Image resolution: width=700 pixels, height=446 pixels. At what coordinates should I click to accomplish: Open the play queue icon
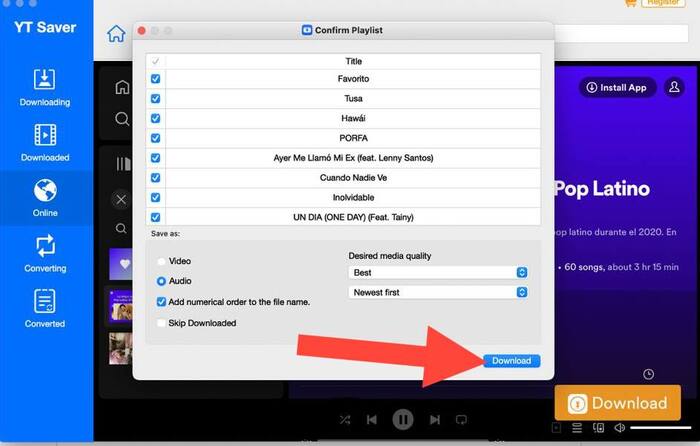pyautogui.click(x=577, y=428)
